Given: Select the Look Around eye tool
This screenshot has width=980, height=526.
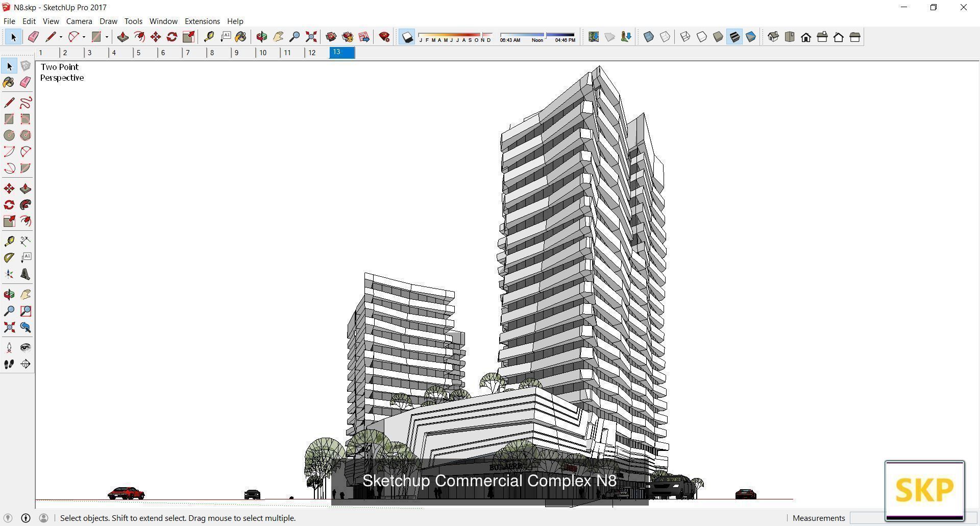Looking at the screenshot, I should [26, 348].
